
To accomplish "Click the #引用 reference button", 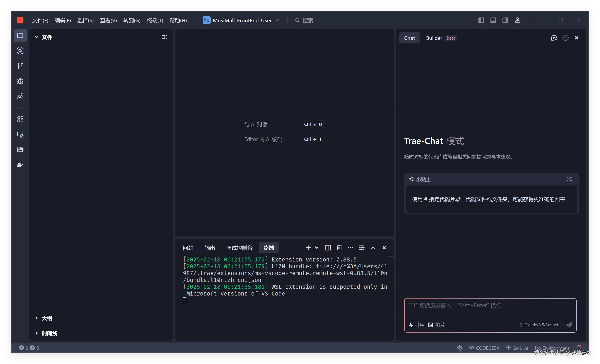I will 416,325.
